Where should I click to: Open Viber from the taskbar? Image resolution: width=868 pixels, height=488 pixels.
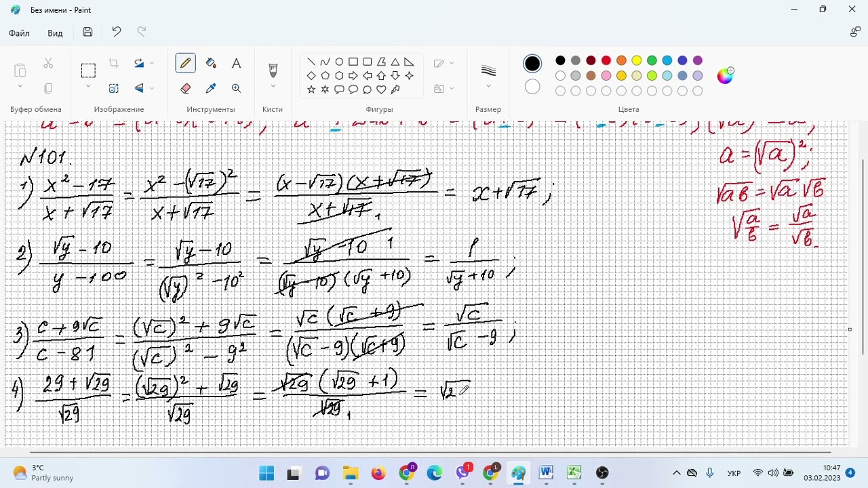coord(462,472)
